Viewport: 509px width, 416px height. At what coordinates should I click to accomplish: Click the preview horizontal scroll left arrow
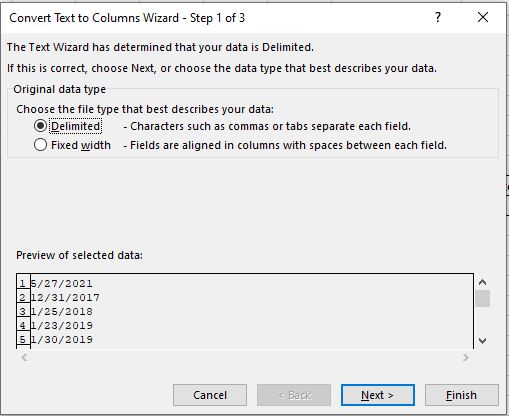24,358
